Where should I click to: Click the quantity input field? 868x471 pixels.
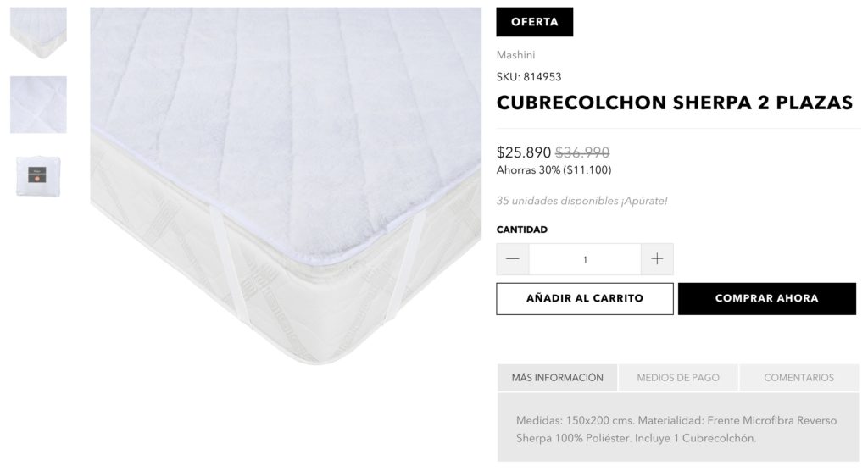click(x=585, y=259)
